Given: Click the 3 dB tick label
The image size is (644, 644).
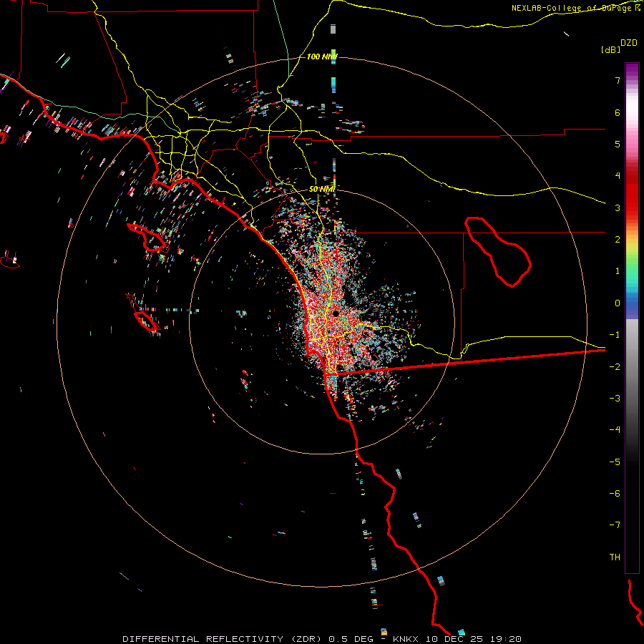Looking at the screenshot, I should (x=618, y=208).
